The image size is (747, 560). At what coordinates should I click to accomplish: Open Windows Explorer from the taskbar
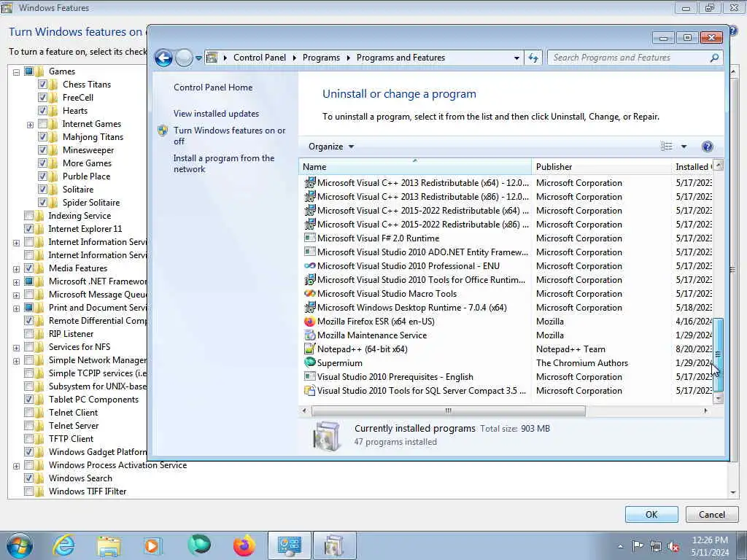[109, 545]
